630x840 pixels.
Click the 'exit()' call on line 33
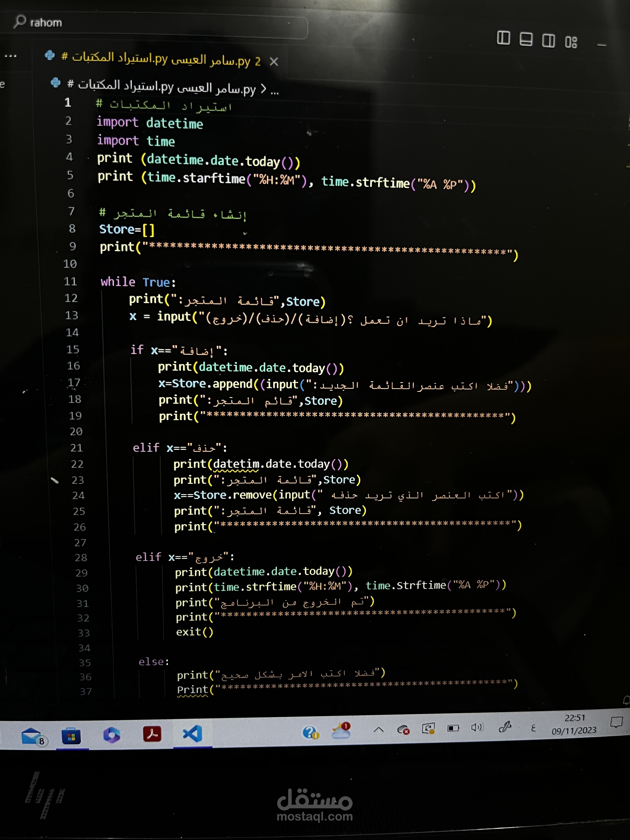tap(194, 632)
